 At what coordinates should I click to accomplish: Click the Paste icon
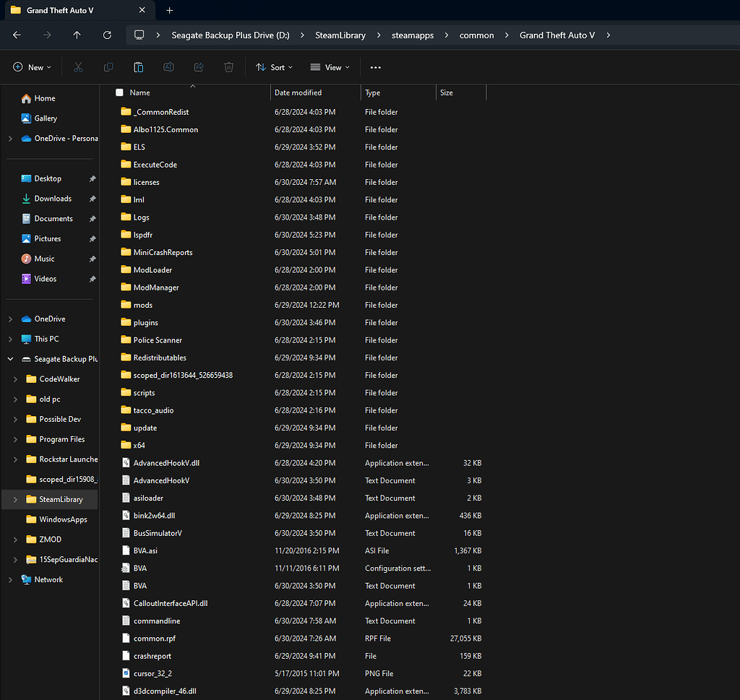pos(138,67)
